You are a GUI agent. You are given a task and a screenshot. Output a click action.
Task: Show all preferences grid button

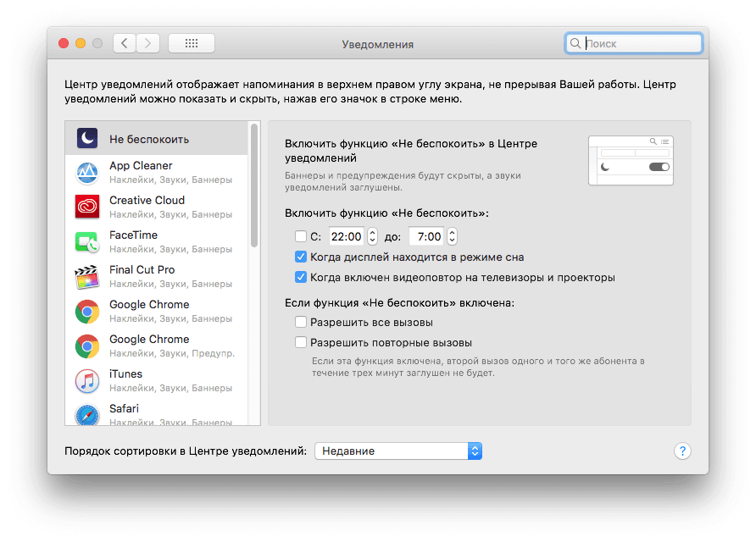192,43
